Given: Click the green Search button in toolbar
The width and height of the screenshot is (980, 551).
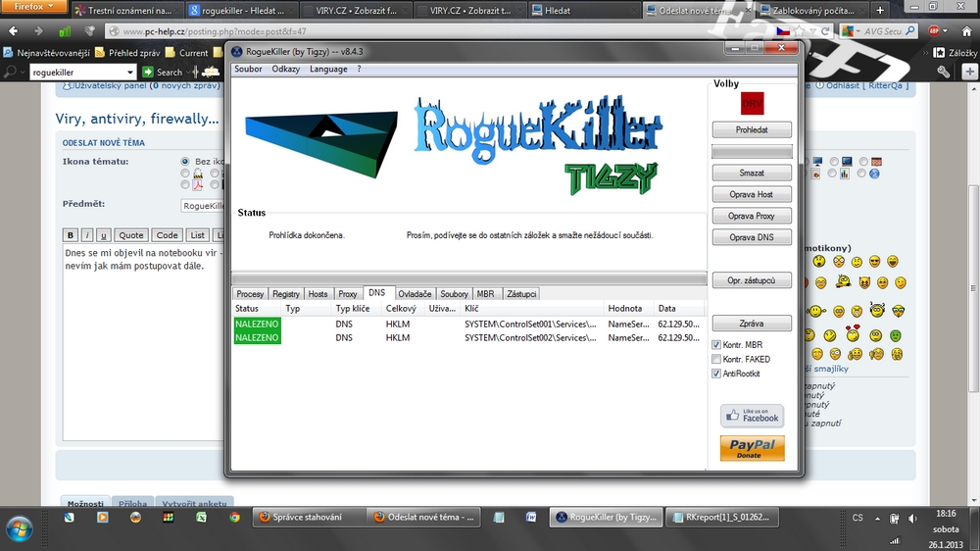Looking at the screenshot, I should tap(163, 72).
